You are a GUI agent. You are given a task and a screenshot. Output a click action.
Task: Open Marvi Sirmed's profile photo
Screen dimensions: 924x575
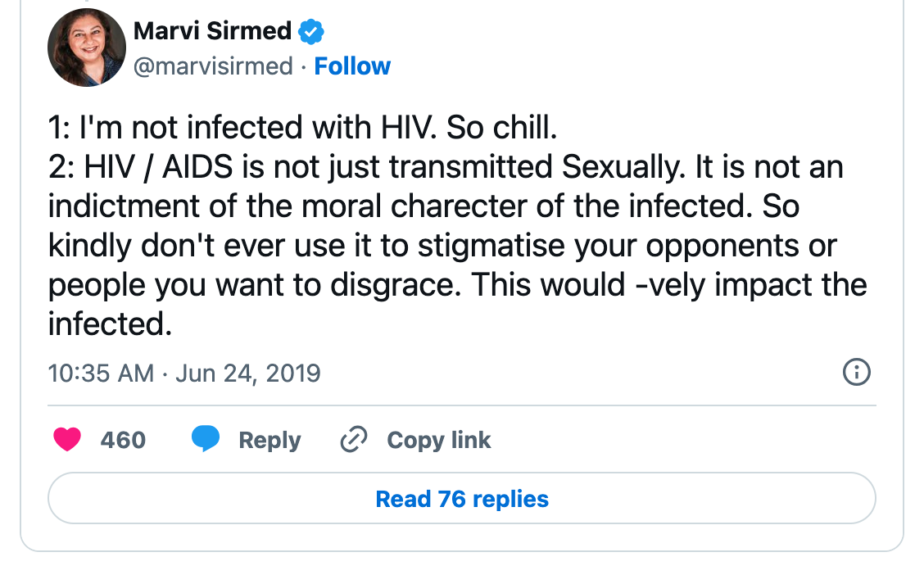86,49
